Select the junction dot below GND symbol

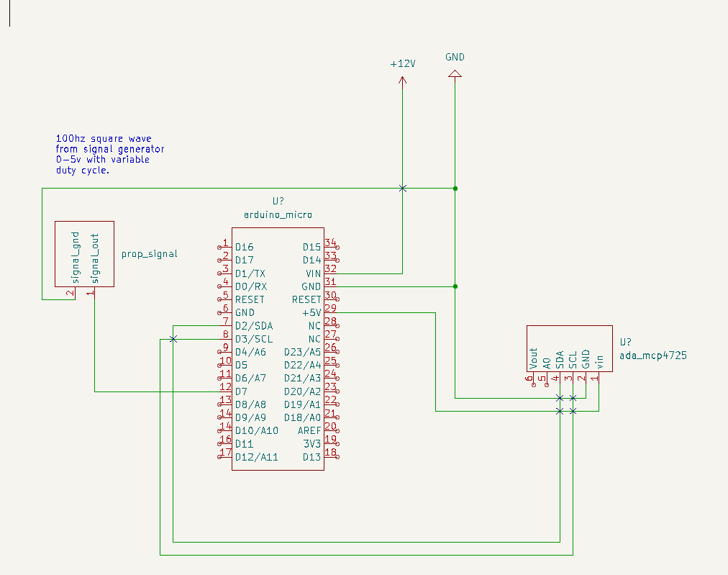455,189
